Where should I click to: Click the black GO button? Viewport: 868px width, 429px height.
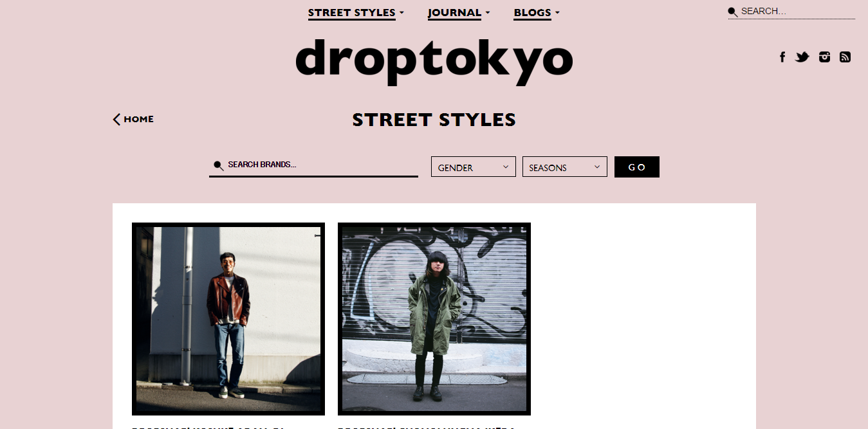(x=637, y=167)
